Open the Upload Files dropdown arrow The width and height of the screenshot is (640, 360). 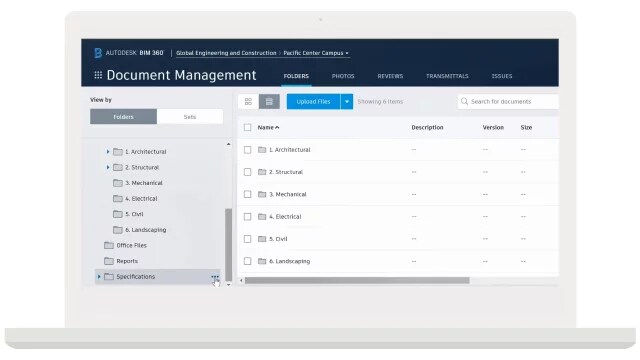point(347,102)
